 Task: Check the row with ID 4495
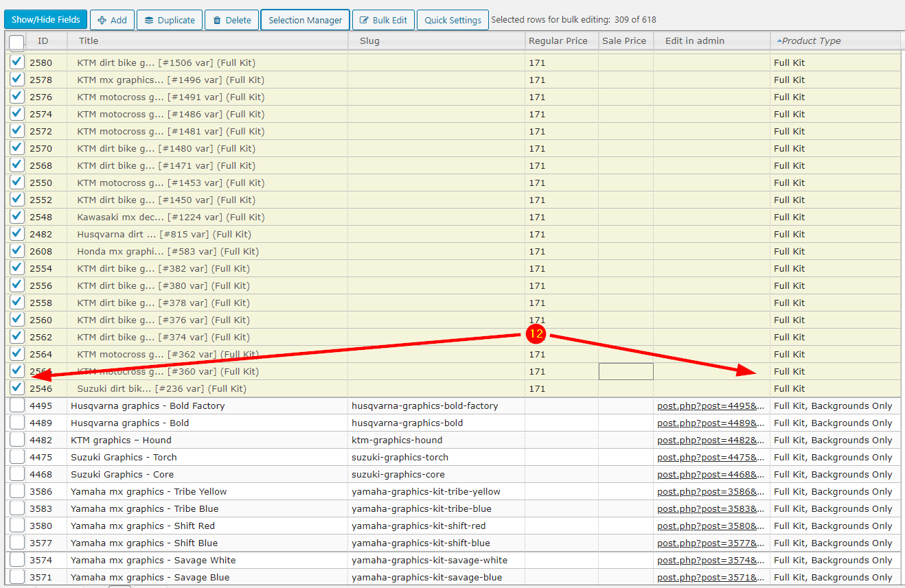click(17, 405)
